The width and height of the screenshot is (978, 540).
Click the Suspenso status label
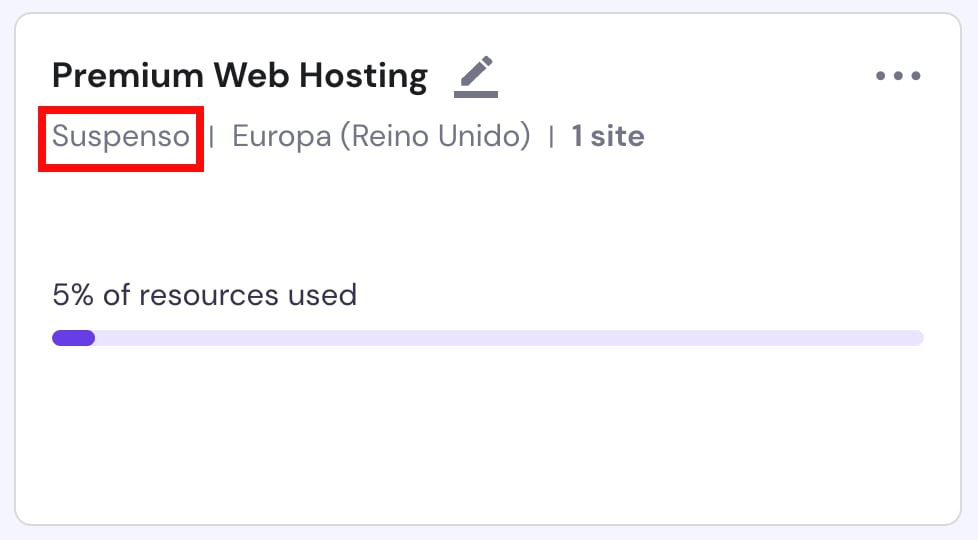coord(120,136)
